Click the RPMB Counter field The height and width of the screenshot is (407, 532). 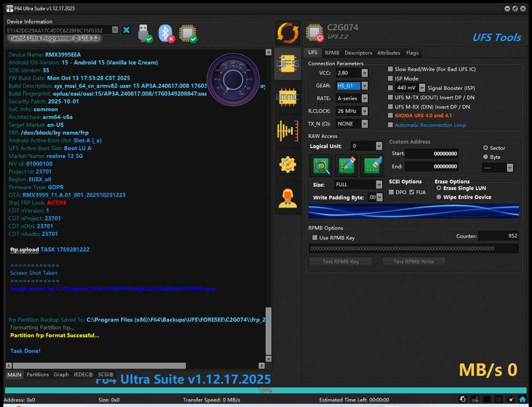(x=499, y=236)
